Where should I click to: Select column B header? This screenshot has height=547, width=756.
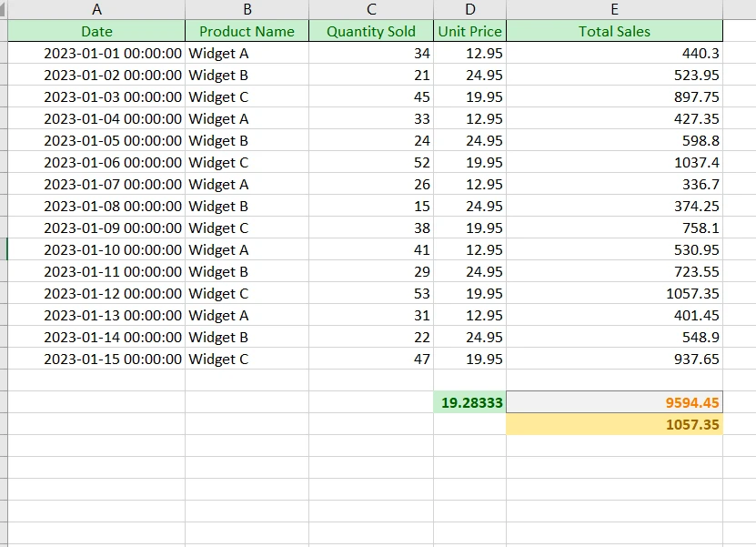(247, 9)
